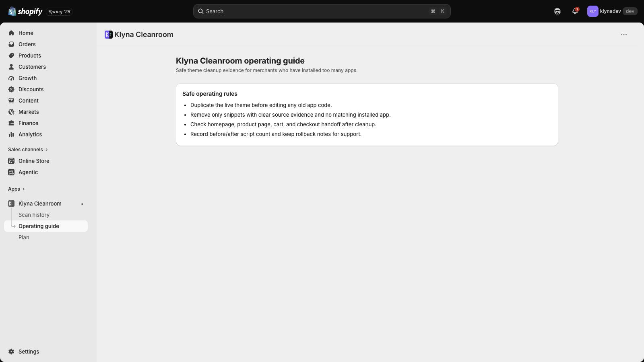Expand the Sales channels section

click(x=28, y=150)
